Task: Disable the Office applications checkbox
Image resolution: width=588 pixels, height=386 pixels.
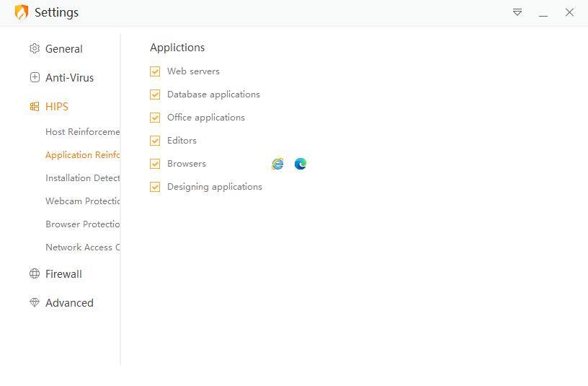Action: pos(155,118)
